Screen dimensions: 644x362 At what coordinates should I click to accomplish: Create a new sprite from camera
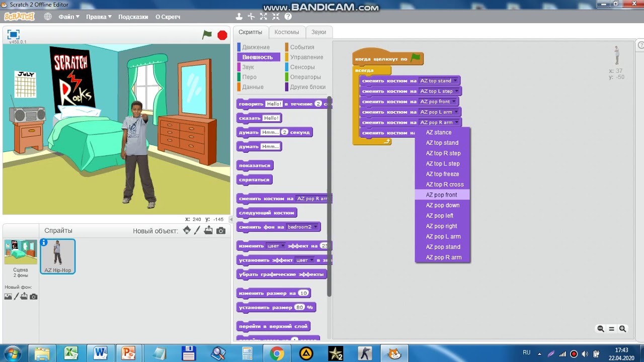click(x=221, y=231)
